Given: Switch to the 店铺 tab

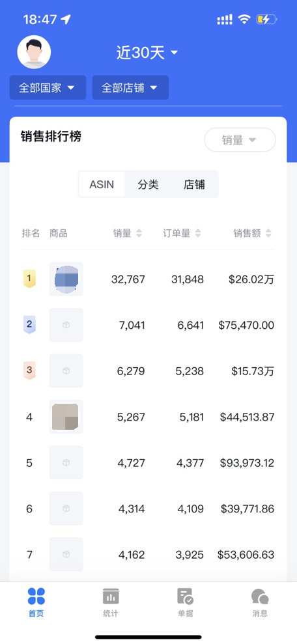Looking at the screenshot, I should (194, 184).
